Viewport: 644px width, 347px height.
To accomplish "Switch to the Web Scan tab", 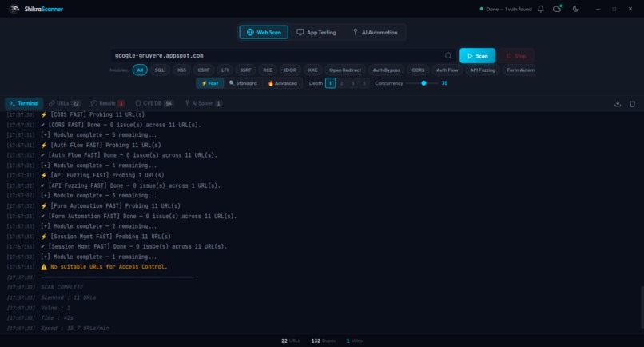I will (264, 32).
